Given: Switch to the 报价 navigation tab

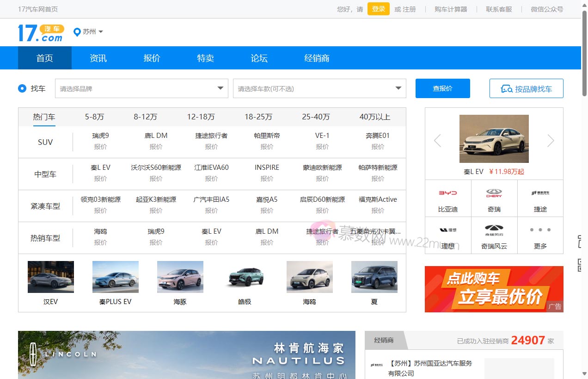Looking at the screenshot, I should (152, 58).
